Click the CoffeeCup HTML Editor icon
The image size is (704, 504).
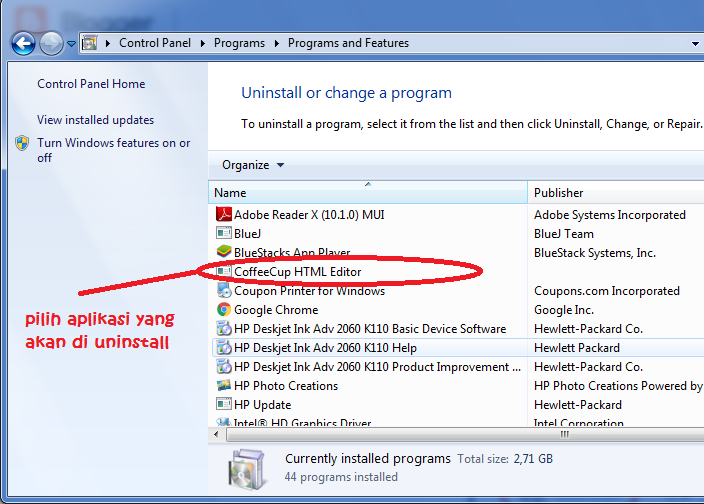coord(224,272)
